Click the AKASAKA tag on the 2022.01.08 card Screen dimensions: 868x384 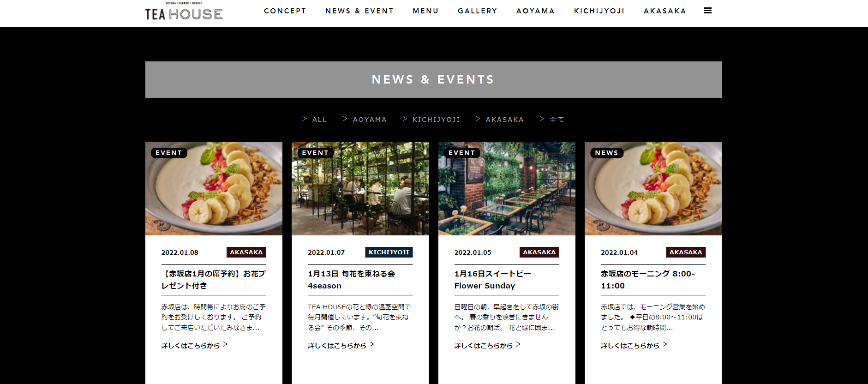tap(246, 252)
